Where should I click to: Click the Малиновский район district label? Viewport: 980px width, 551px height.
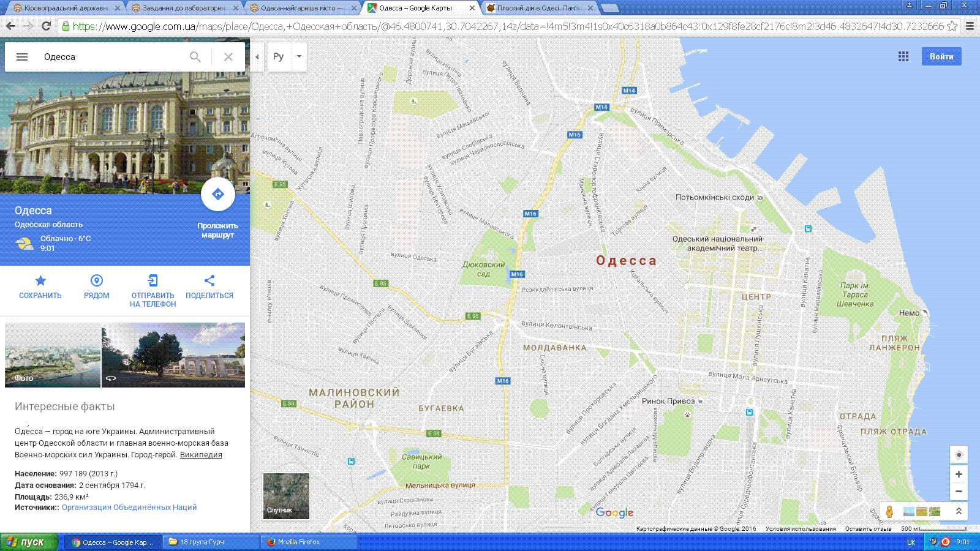[354, 398]
